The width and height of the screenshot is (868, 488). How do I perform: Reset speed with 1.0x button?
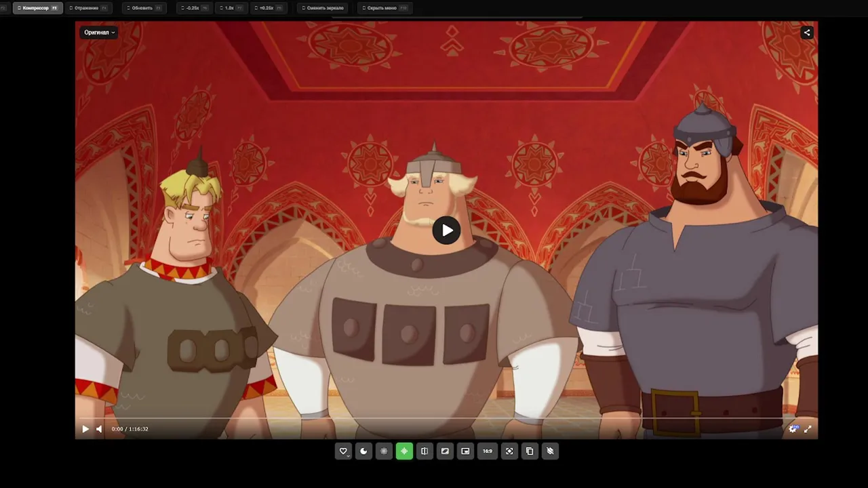(x=231, y=8)
